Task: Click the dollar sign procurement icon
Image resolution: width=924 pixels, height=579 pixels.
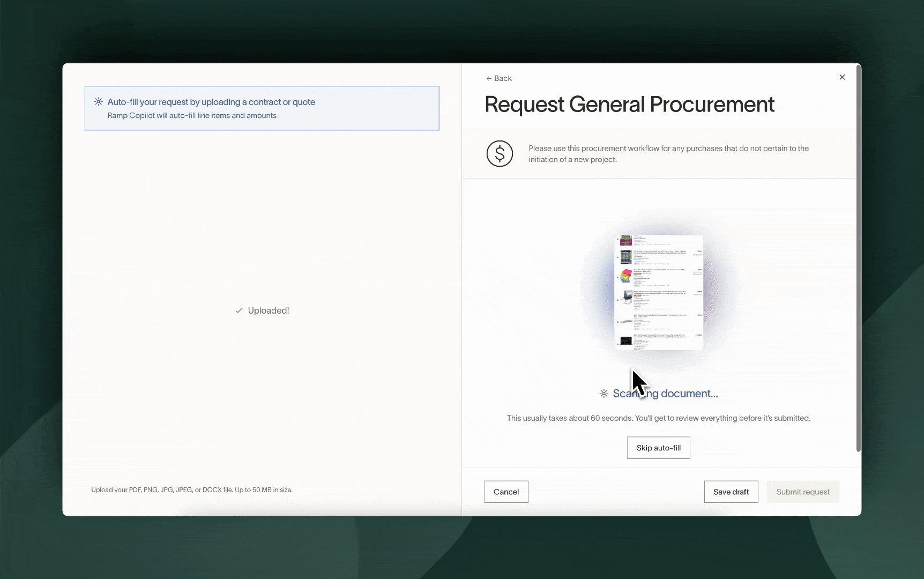Action: 500,154
